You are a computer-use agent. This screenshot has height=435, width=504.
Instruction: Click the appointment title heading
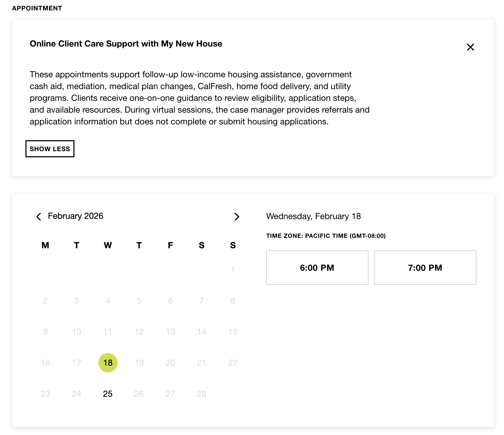126,44
